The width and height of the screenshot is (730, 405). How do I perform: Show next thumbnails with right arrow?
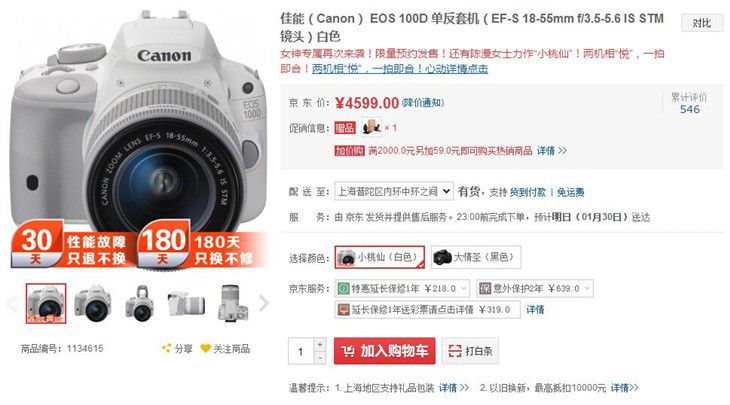pos(264,303)
